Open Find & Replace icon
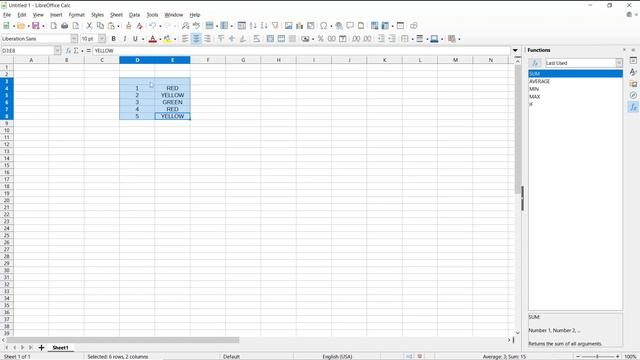Viewport: 640px width, 360px height. (186, 26)
